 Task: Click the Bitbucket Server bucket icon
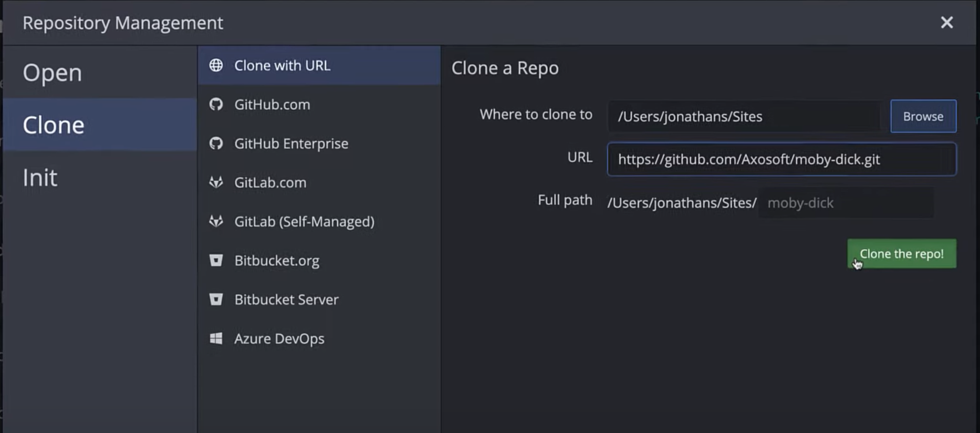[x=216, y=299]
